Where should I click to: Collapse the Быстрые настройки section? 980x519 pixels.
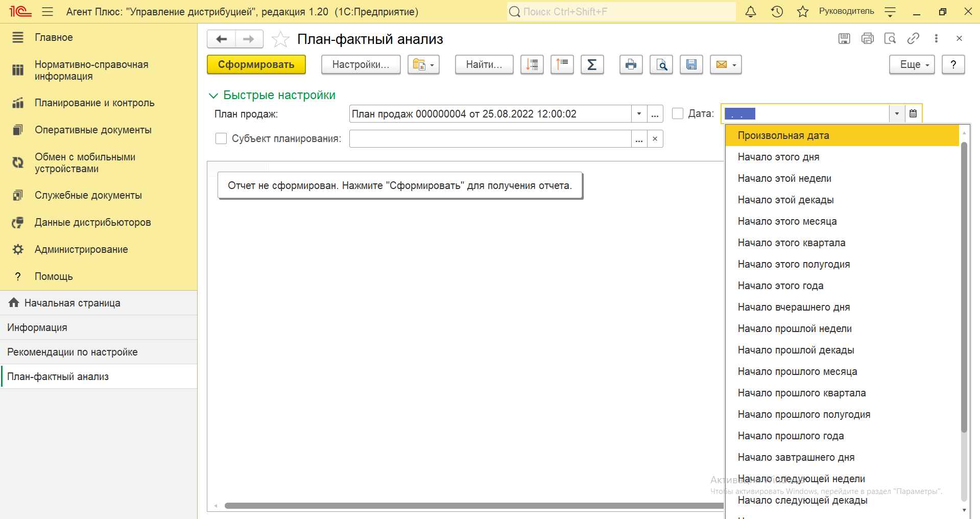point(213,96)
